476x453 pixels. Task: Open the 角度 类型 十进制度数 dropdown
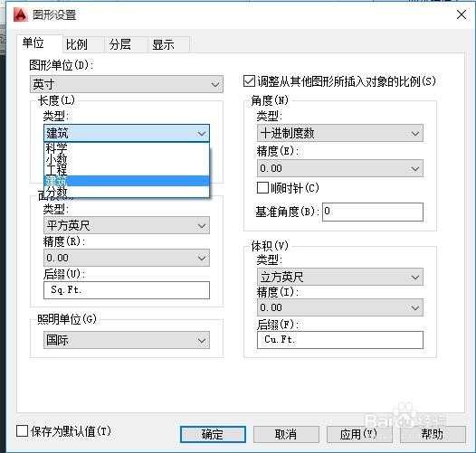[x=340, y=133]
